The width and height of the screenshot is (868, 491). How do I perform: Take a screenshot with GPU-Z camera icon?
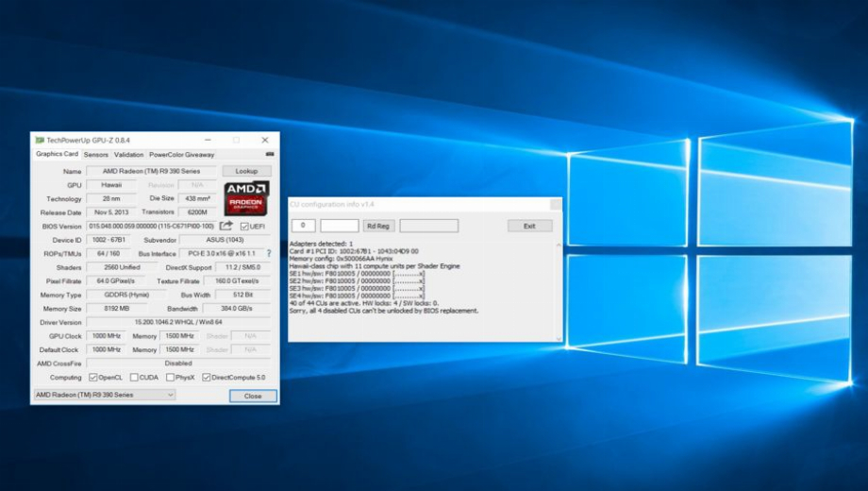(x=270, y=154)
